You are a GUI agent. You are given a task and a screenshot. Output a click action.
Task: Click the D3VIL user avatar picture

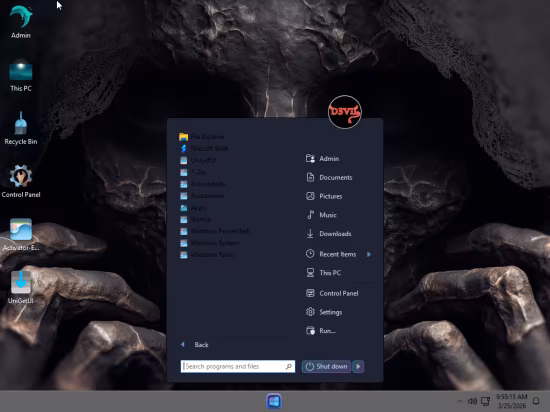[344, 112]
